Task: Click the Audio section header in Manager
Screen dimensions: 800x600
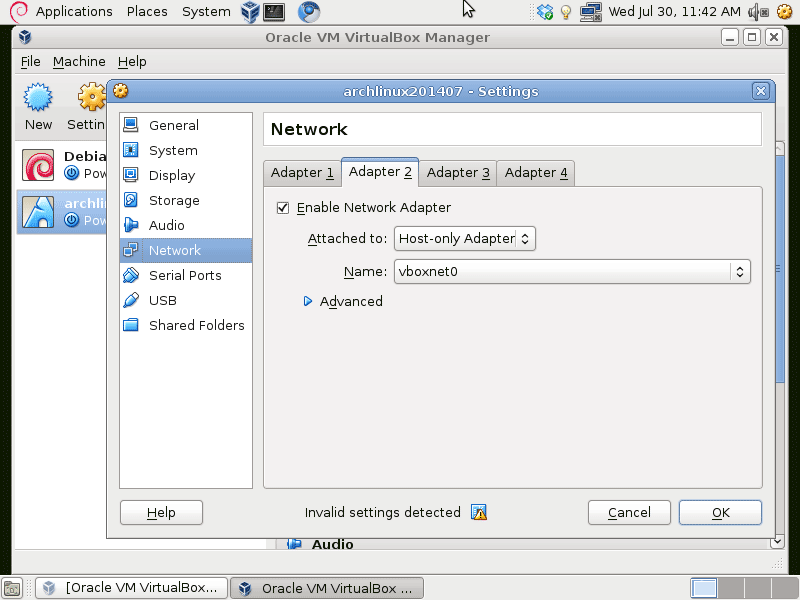Action: click(x=332, y=544)
